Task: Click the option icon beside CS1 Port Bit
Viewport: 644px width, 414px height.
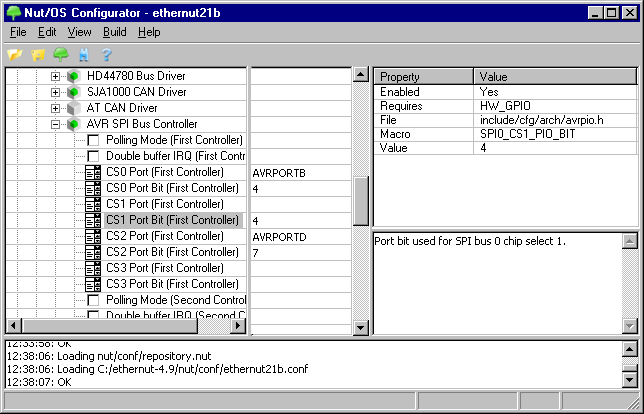Action: coord(93,220)
